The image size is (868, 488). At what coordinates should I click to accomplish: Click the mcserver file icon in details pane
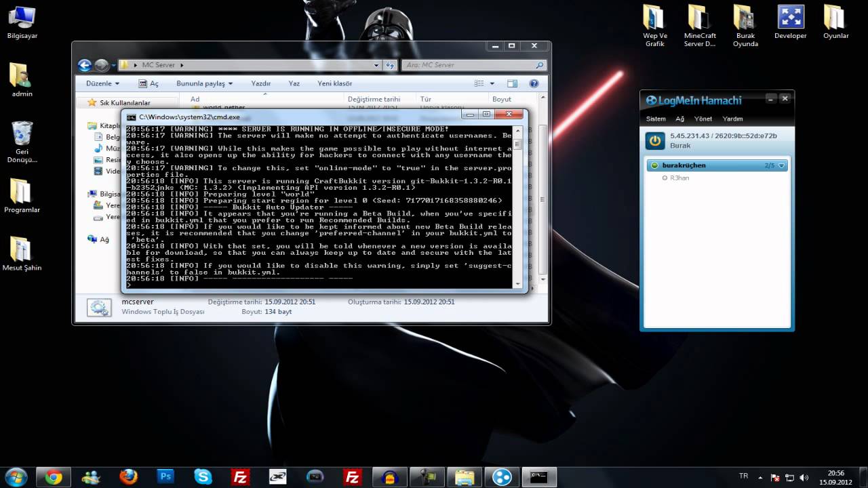click(x=99, y=307)
